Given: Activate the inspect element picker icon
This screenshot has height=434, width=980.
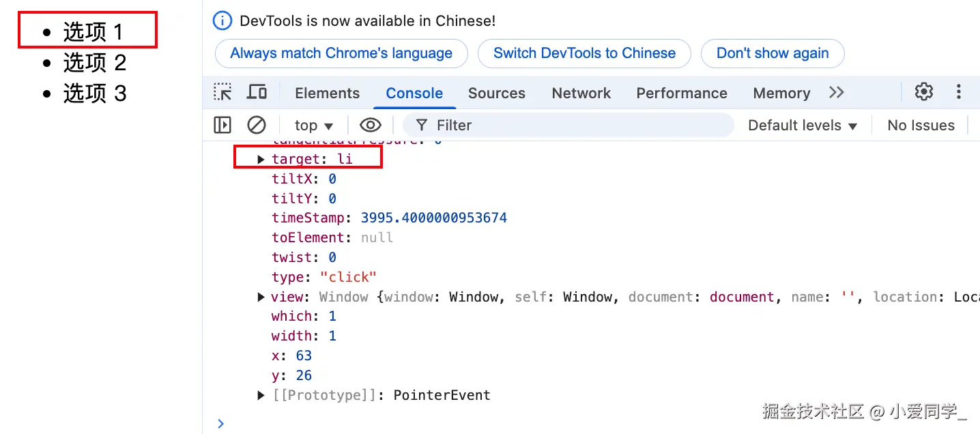Looking at the screenshot, I should pos(222,92).
